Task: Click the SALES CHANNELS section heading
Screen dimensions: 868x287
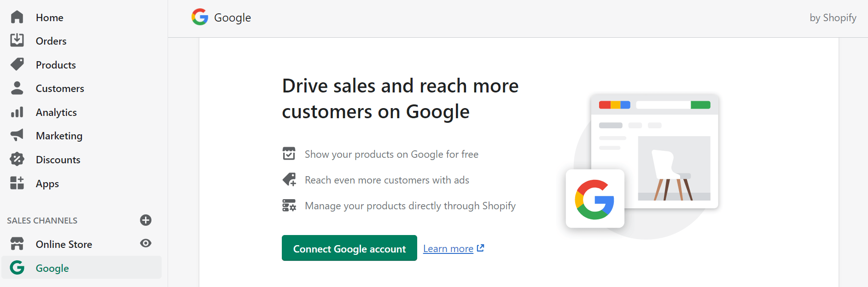Action: click(x=42, y=221)
